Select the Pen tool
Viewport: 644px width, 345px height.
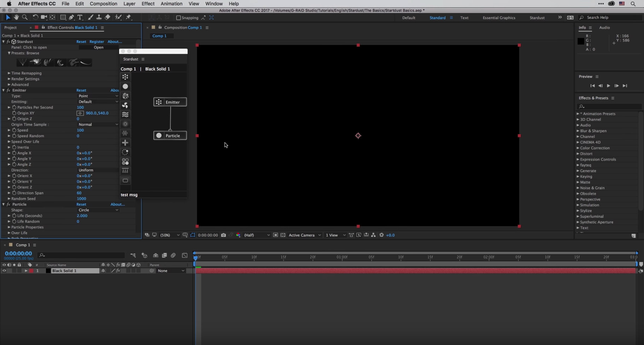71,17
